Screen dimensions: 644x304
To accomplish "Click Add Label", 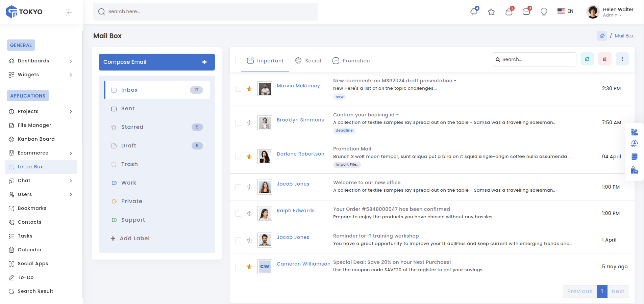I will click(x=130, y=239).
